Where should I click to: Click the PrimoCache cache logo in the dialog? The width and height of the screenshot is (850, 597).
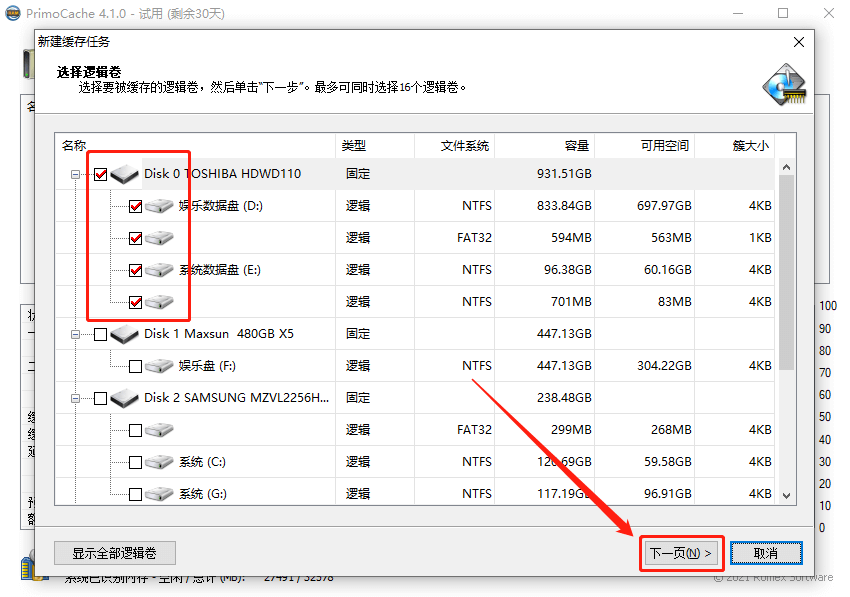[783, 81]
